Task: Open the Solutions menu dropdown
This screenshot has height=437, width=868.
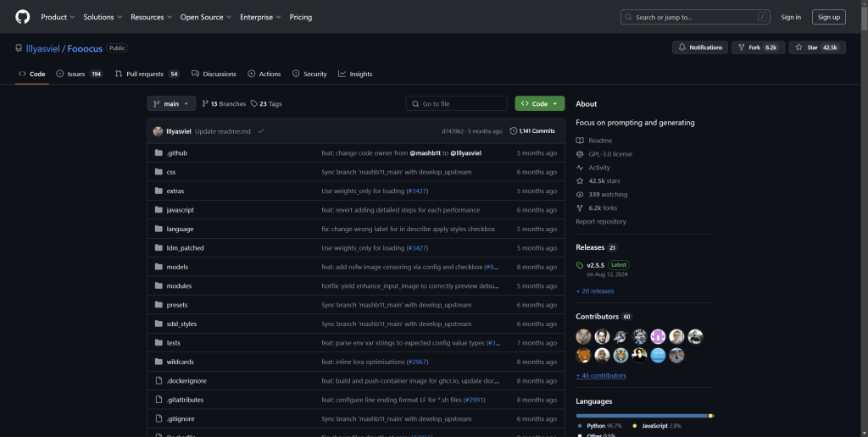Action: click(103, 17)
